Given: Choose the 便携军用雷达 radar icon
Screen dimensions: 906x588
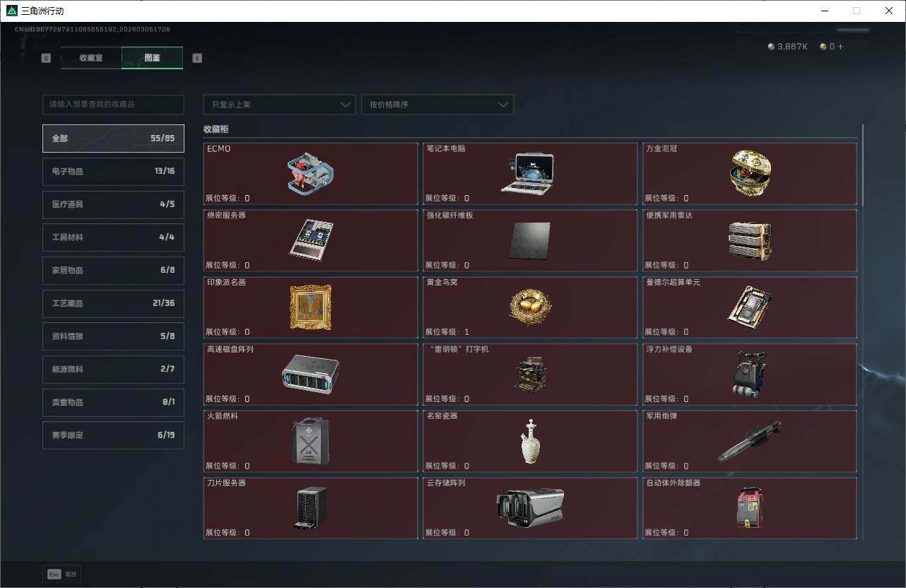Looking at the screenshot, I should tap(750, 241).
